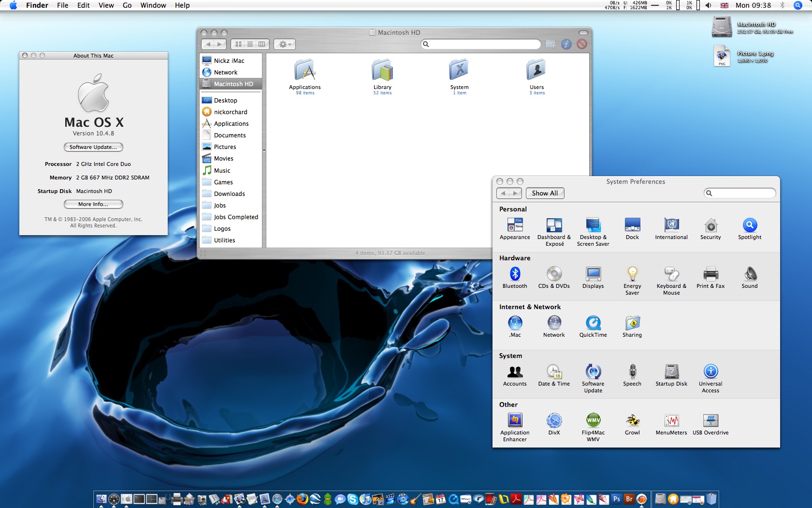Open the Library folder in Finder
This screenshot has width=812, height=508.
382,71
